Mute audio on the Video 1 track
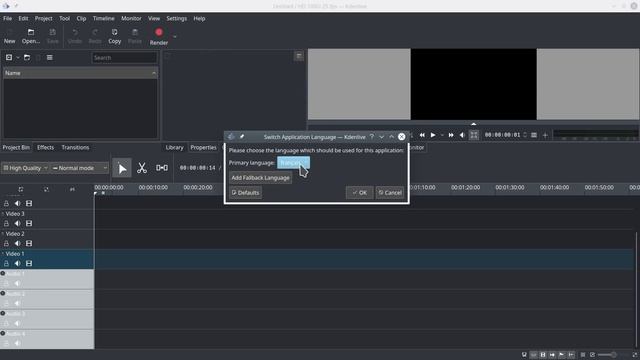Image resolution: width=640 pixels, height=360 pixels. [17, 264]
